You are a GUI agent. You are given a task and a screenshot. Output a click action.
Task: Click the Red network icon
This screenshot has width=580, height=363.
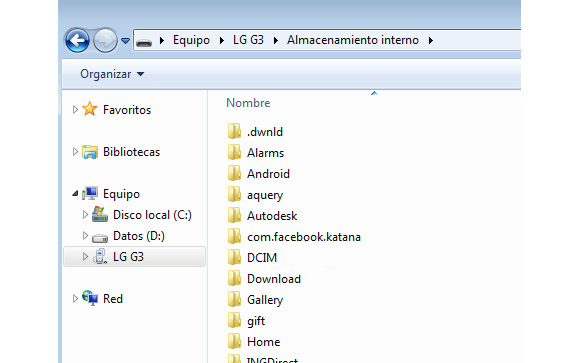pyautogui.click(x=90, y=298)
